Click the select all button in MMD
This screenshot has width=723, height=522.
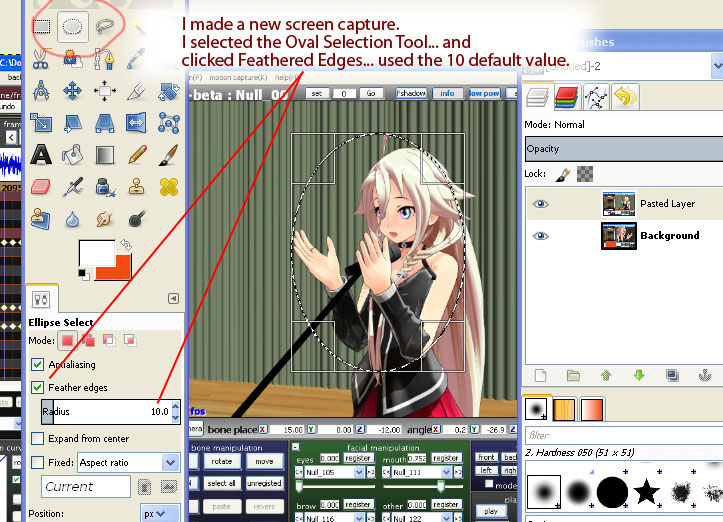221,483
